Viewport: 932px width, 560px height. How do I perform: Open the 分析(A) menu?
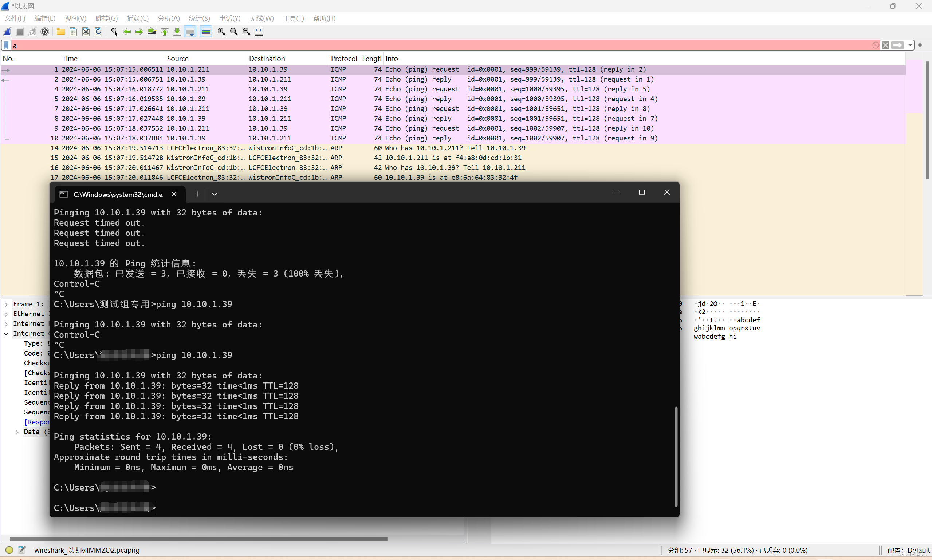click(168, 18)
